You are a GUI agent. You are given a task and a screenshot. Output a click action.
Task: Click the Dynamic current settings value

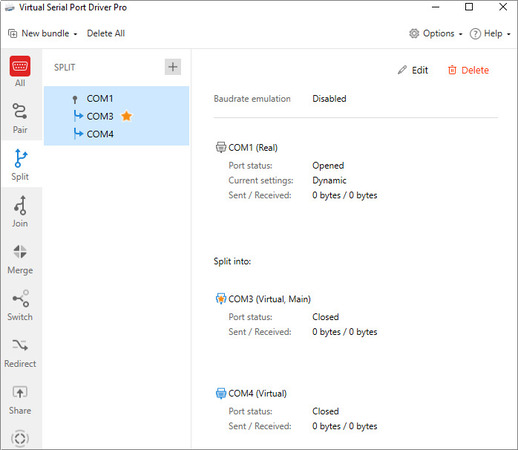click(x=329, y=180)
